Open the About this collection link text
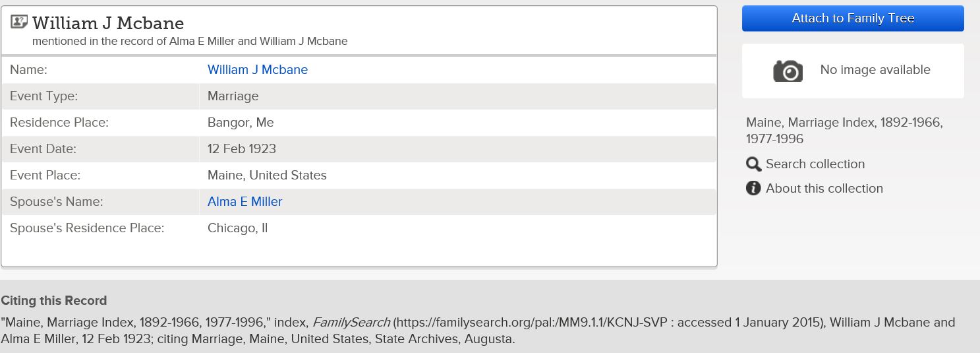This screenshot has width=980, height=353. pos(824,189)
